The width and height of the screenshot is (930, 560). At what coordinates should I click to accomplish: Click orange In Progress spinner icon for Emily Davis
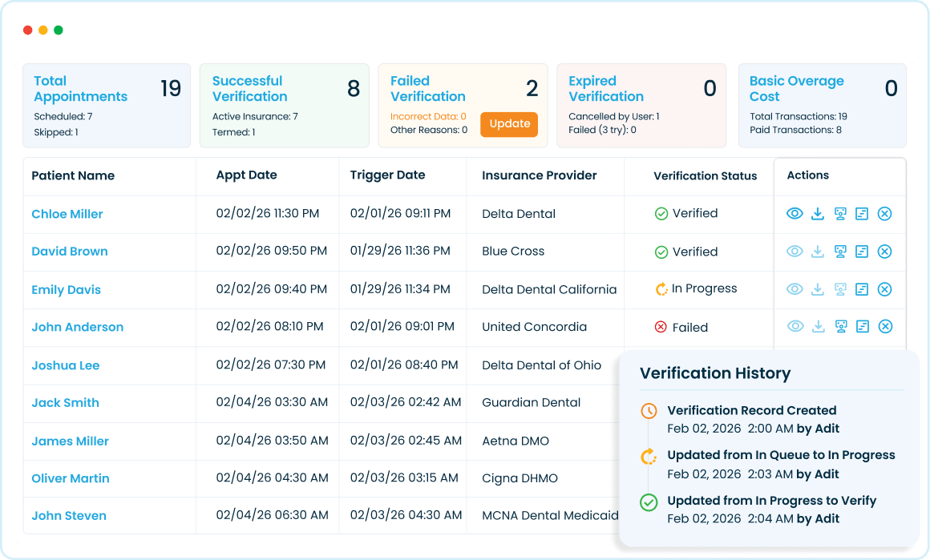coord(661,289)
